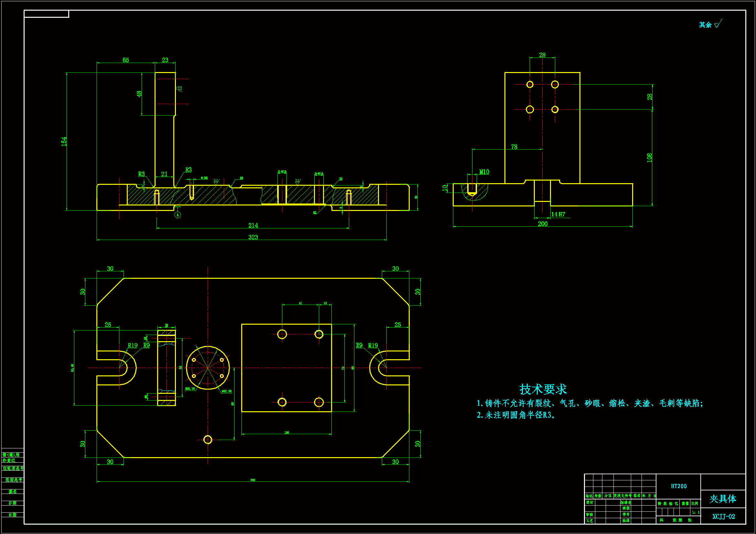Click the 154 height dimension

click(64, 141)
